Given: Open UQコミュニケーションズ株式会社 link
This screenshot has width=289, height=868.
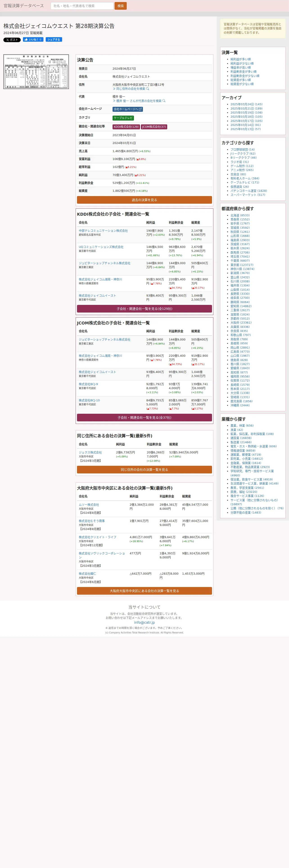Looking at the screenshot, I should click(101, 247).
